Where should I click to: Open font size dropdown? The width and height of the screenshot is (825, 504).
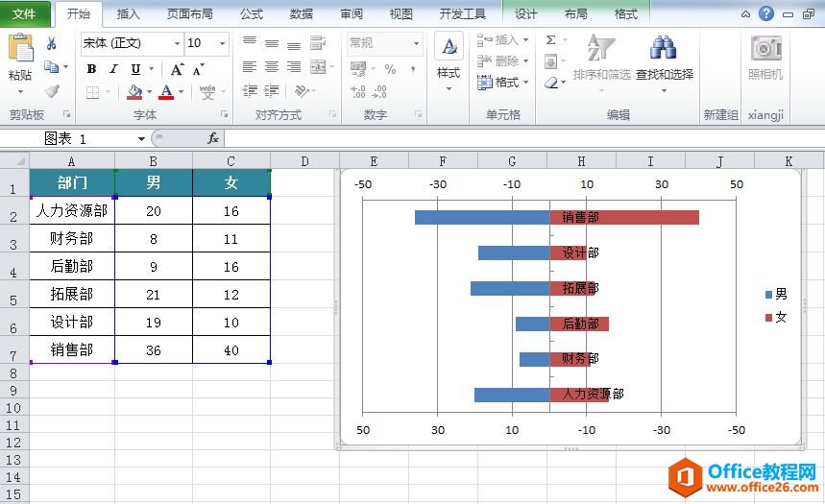[x=223, y=43]
